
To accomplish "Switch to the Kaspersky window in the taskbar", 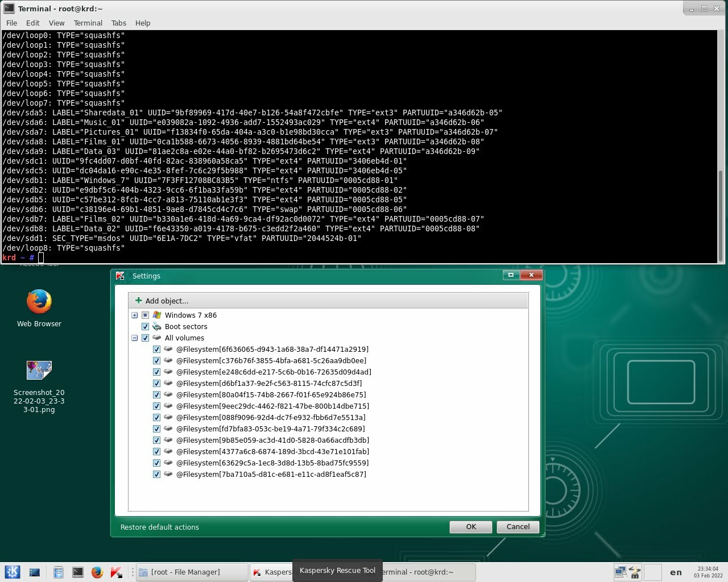I will point(272,572).
